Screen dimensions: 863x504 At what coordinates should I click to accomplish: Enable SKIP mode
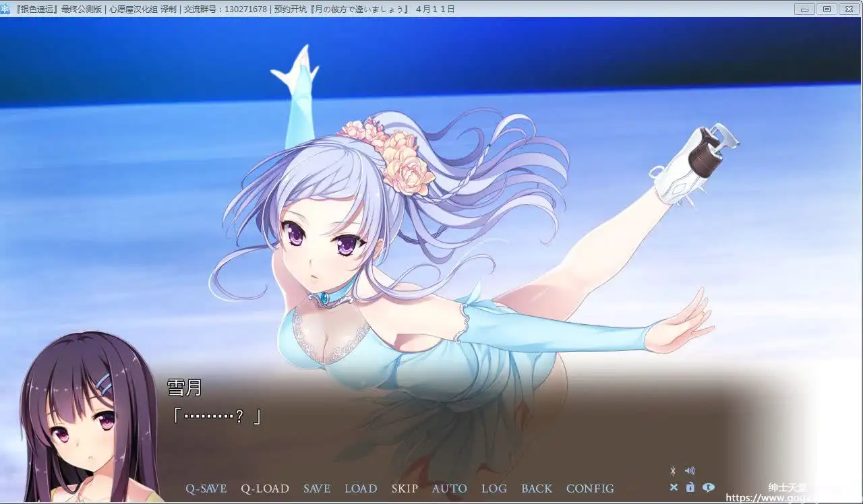pyautogui.click(x=405, y=489)
